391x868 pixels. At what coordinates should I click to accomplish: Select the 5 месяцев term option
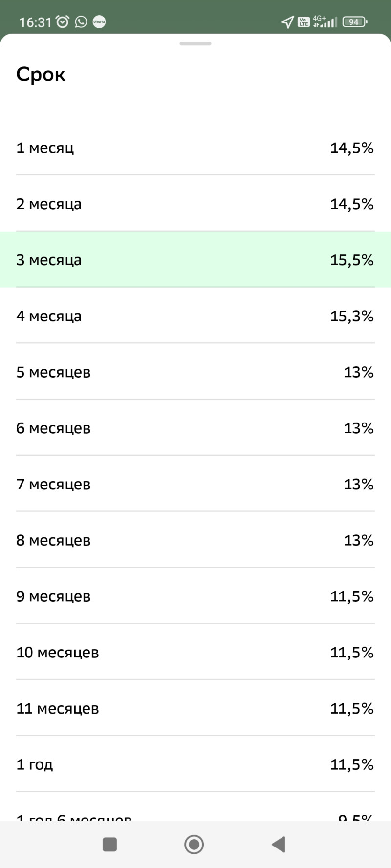coord(195,372)
